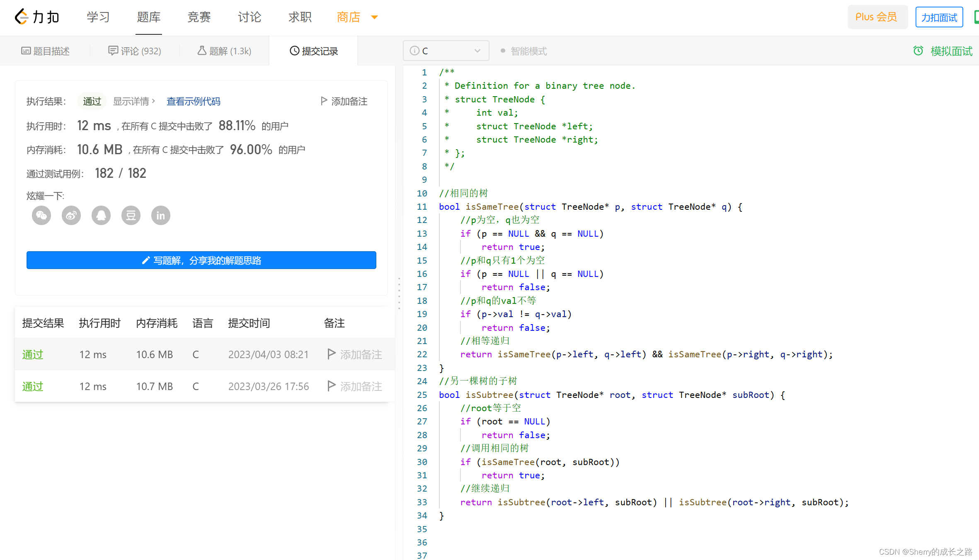
Task: Click the 提交时间 column header
Action: pos(249,323)
